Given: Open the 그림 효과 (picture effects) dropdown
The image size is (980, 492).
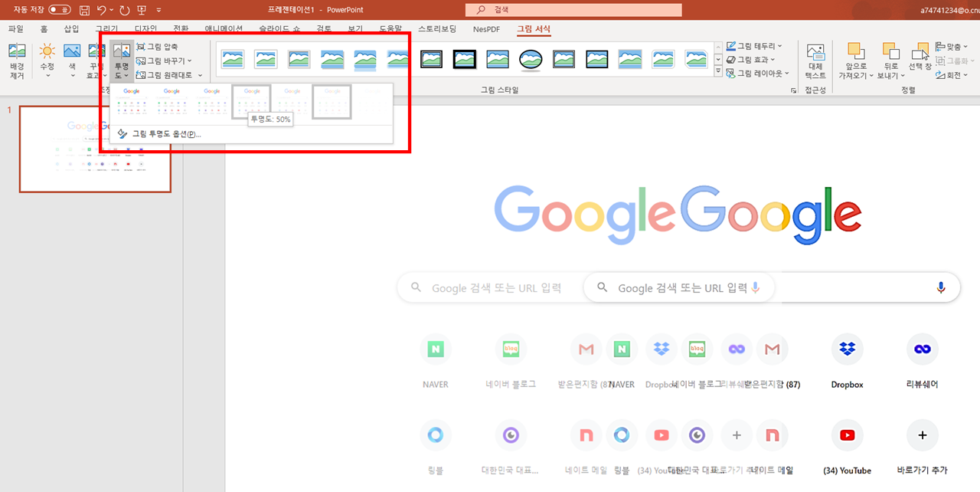Looking at the screenshot, I should click(750, 60).
